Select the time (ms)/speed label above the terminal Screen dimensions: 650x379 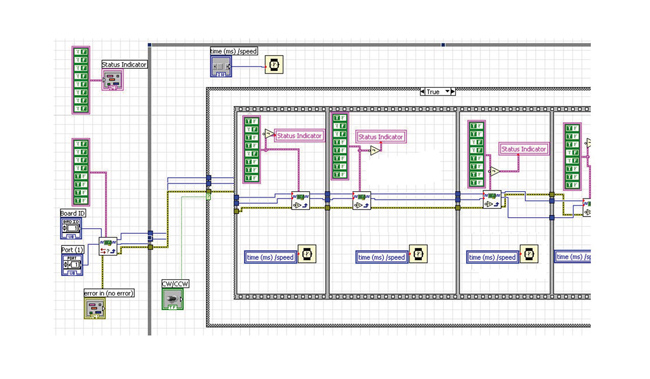point(234,51)
